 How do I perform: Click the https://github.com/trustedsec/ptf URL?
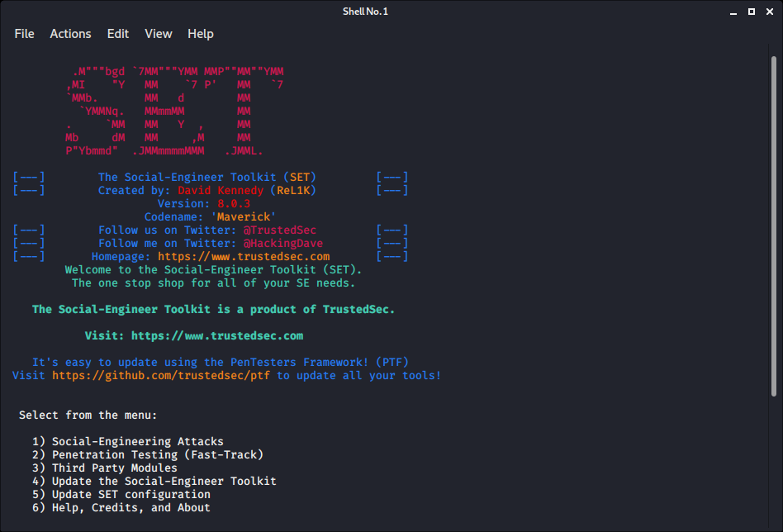[x=161, y=376]
